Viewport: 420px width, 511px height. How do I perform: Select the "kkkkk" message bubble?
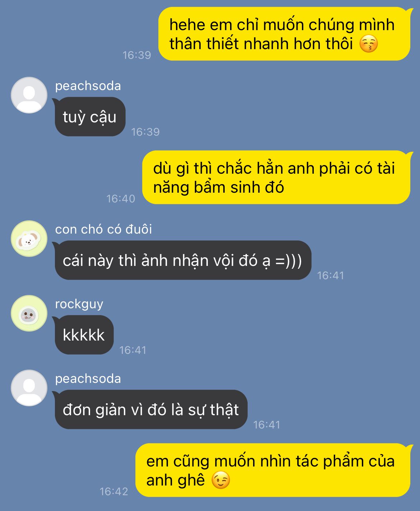[x=84, y=335]
